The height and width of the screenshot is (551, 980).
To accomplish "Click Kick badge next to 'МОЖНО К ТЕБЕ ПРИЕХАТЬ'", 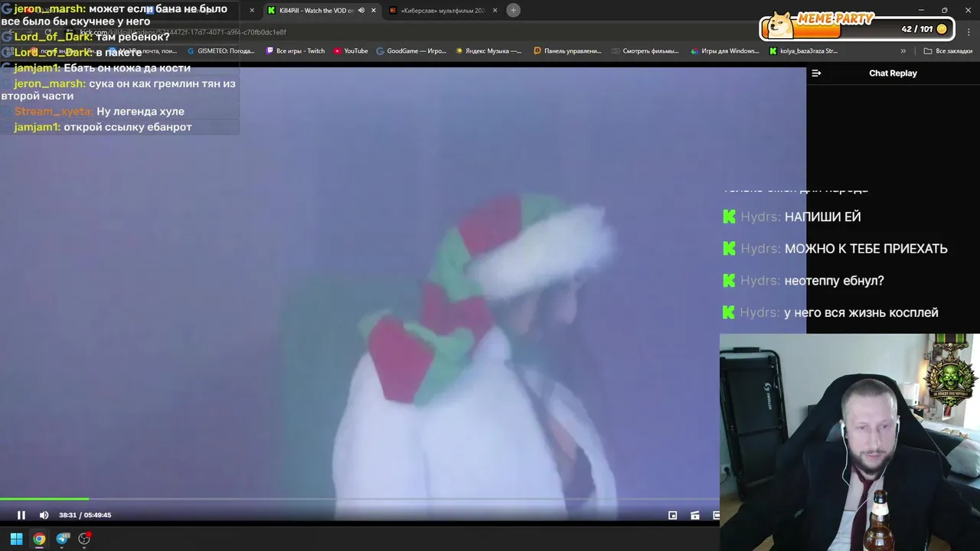I will click(729, 249).
